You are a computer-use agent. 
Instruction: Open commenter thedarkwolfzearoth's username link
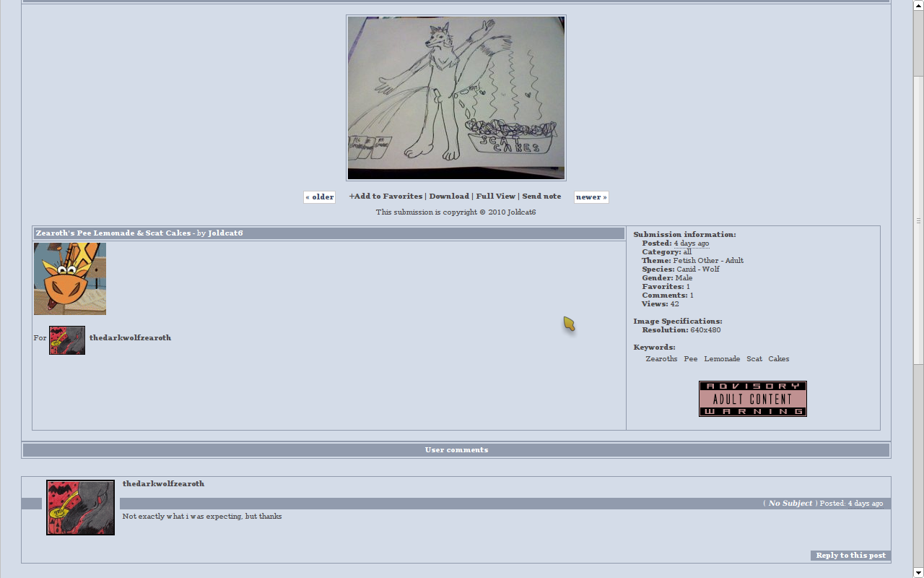coord(163,484)
